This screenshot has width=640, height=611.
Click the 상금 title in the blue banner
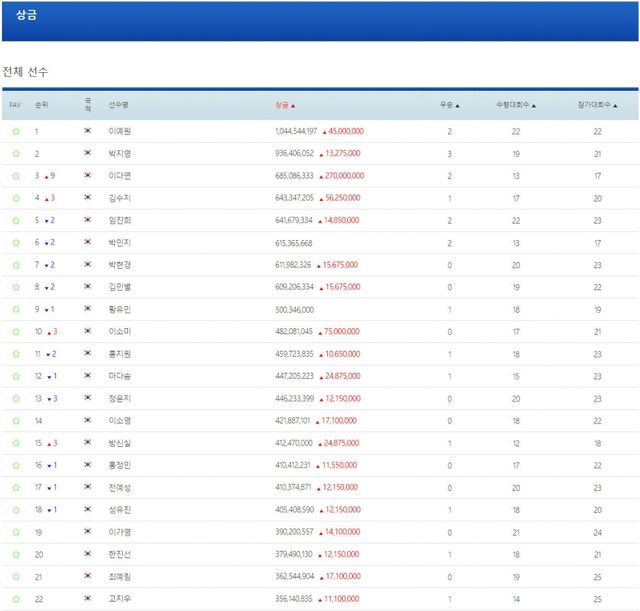coord(27,16)
